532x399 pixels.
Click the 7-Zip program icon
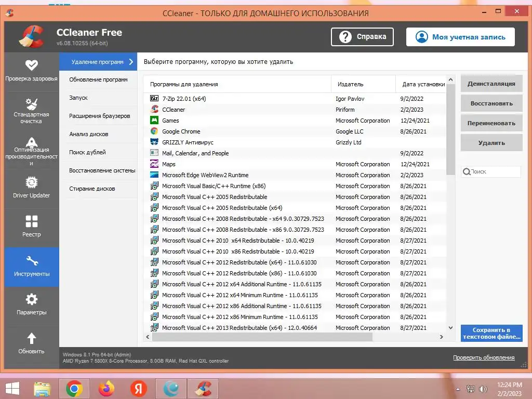pyautogui.click(x=154, y=98)
